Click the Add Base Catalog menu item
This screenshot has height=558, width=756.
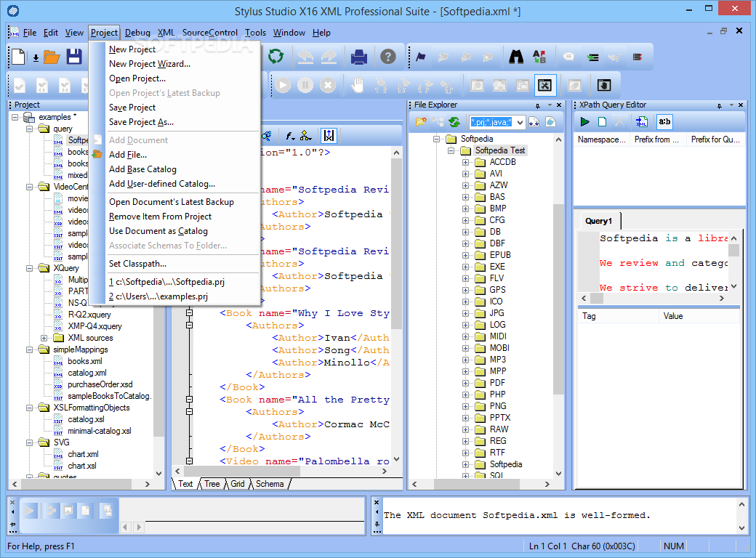(x=142, y=169)
